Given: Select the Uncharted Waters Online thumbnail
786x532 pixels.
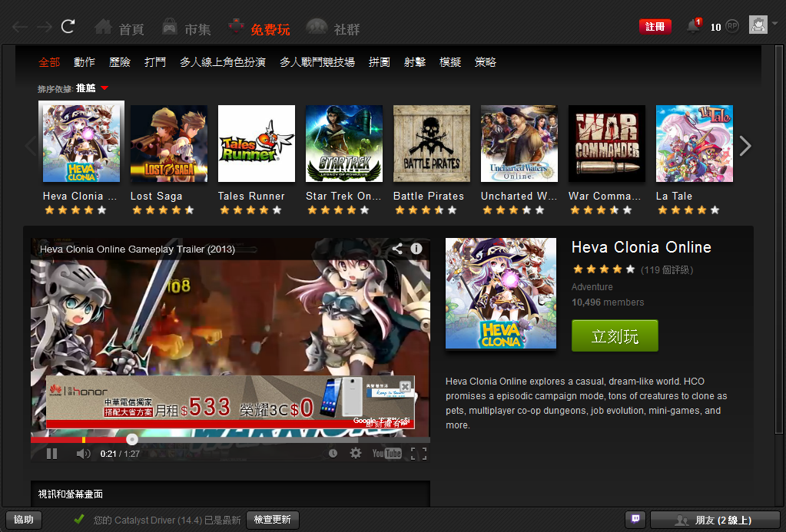Looking at the screenshot, I should coord(519,144).
